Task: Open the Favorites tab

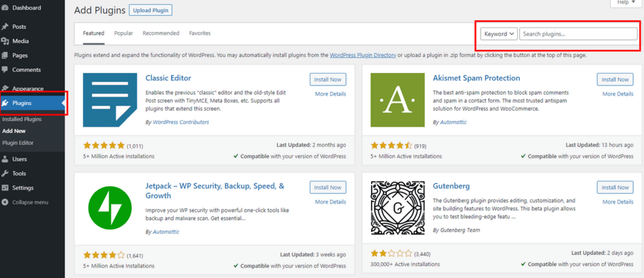Action: [200, 34]
